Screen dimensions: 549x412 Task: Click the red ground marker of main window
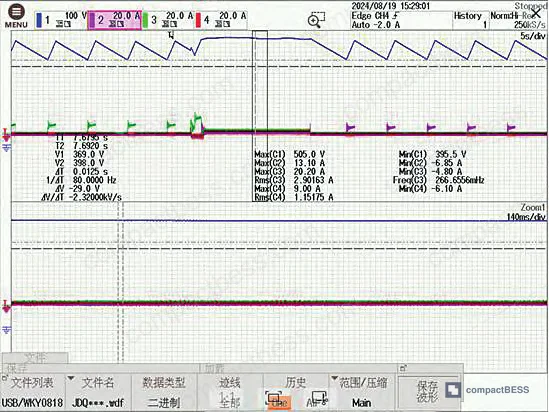click(x=6, y=135)
